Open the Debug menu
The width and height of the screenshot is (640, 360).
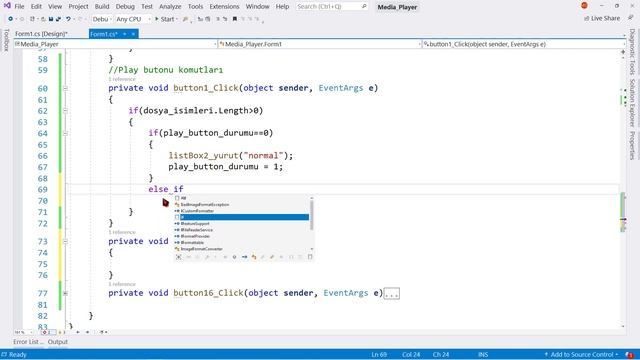pos(125,7)
